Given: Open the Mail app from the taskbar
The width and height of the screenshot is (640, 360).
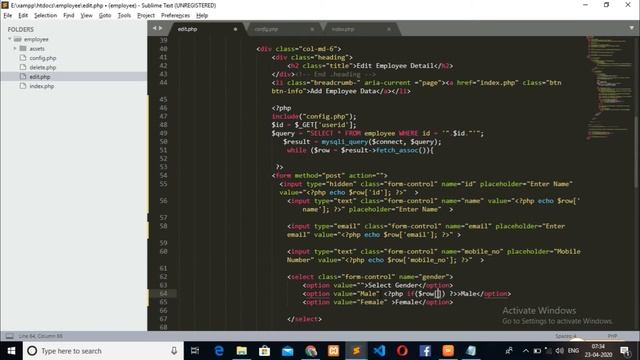Looking at the screenshot, I should pyautogui.click(x=287, y=351).
